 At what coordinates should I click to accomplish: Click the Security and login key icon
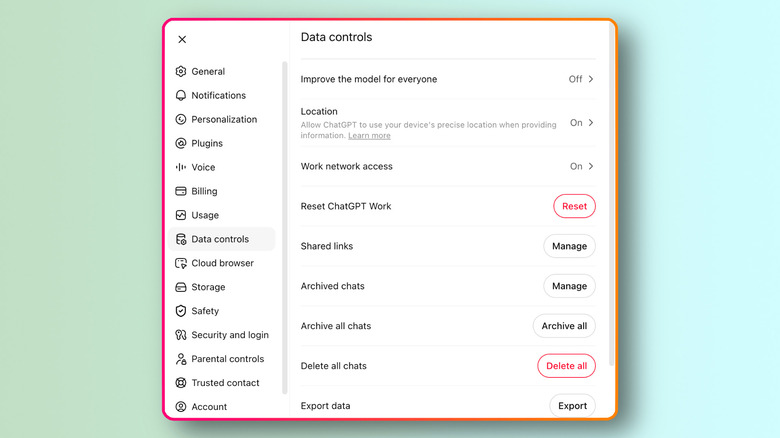pyautogui.click(x=181, y=334)
